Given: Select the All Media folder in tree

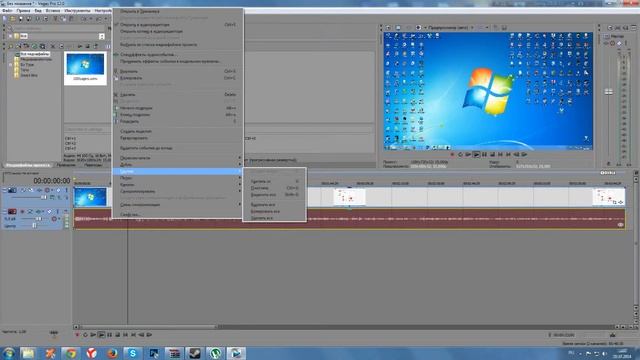Looking at the screenshot, I should [36, 54].
